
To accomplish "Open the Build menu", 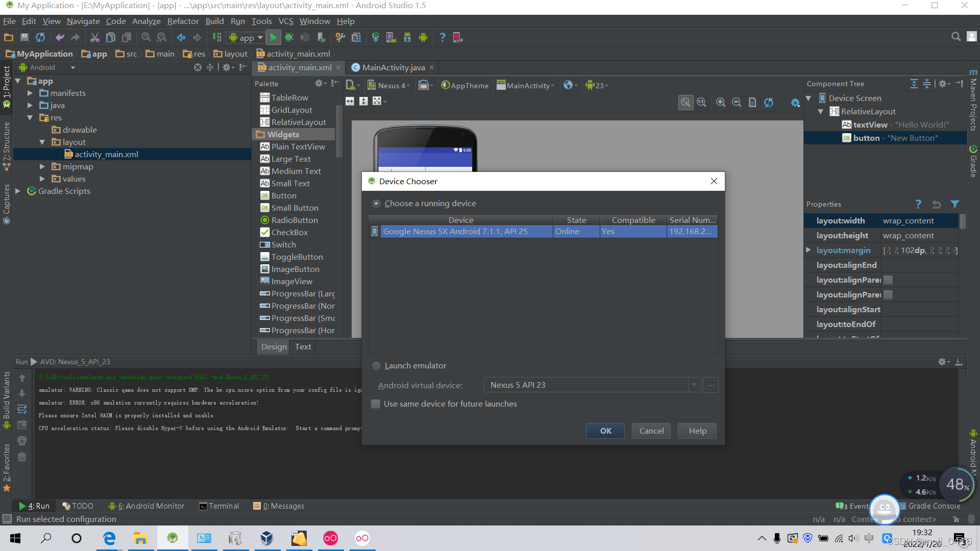I will 214,21.
